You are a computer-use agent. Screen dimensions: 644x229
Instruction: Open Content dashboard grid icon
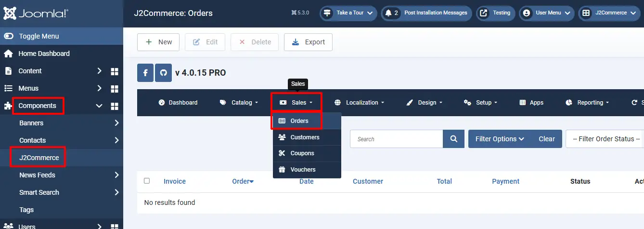coord(115,71)
